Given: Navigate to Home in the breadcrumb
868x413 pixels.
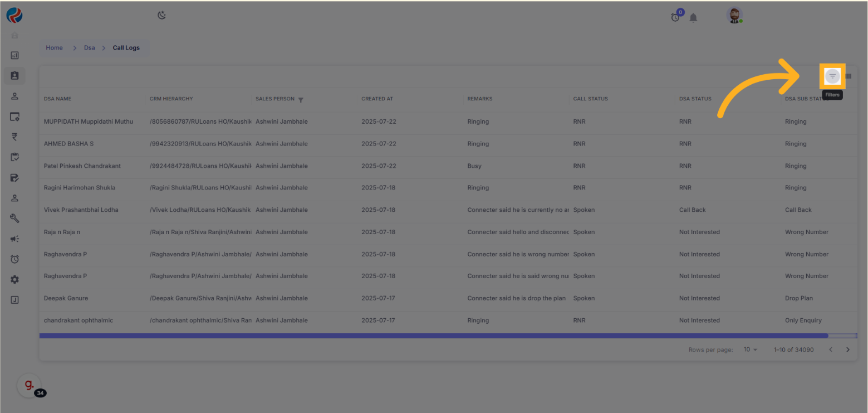Looking at the screenshot, I should pyautogui.click(x=54, y=48).
